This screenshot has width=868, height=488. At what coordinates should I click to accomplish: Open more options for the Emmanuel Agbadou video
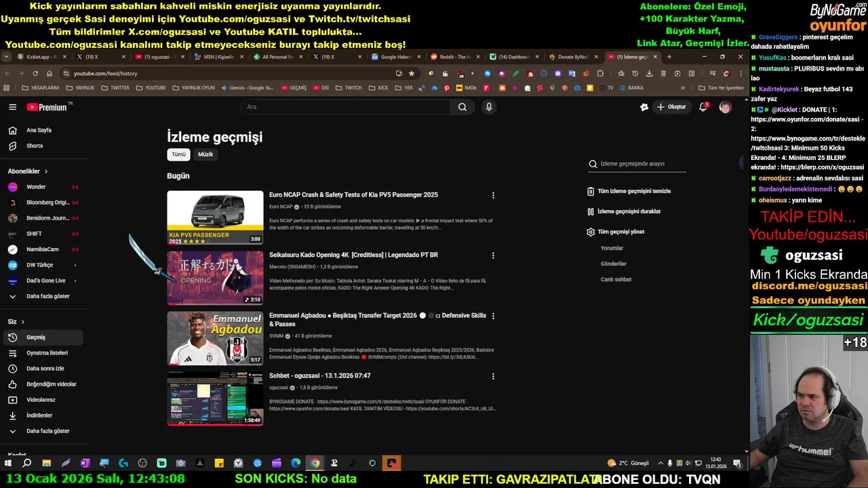tap(493, 316)
